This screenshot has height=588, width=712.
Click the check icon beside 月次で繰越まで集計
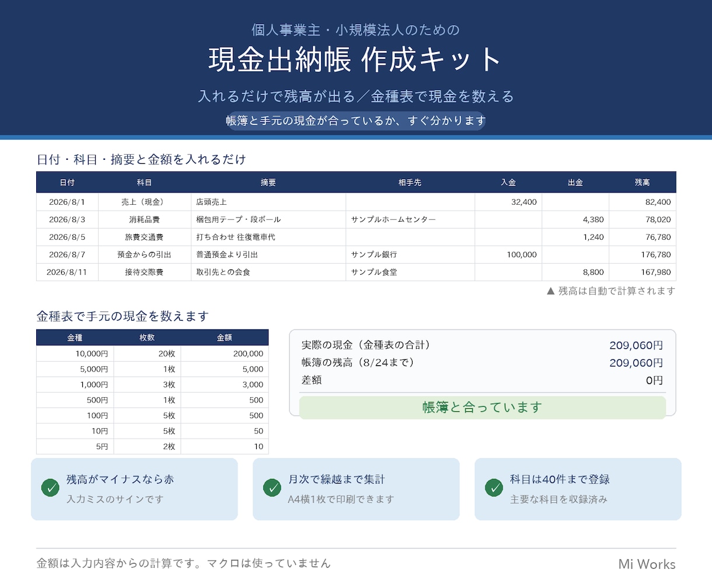tap(272, 488)
